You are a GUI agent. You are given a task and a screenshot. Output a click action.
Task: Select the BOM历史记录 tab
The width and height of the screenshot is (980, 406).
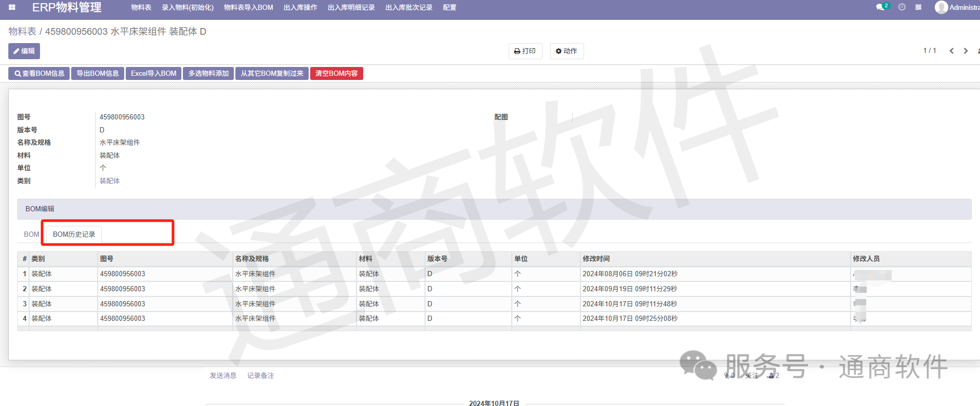(74, 234)
